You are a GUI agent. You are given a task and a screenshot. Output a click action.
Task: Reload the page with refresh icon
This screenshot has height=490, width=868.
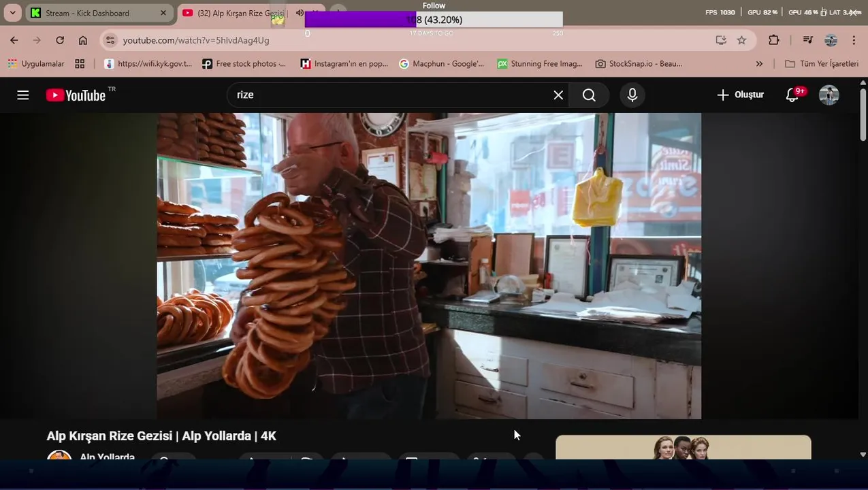(x=60, y=40)
